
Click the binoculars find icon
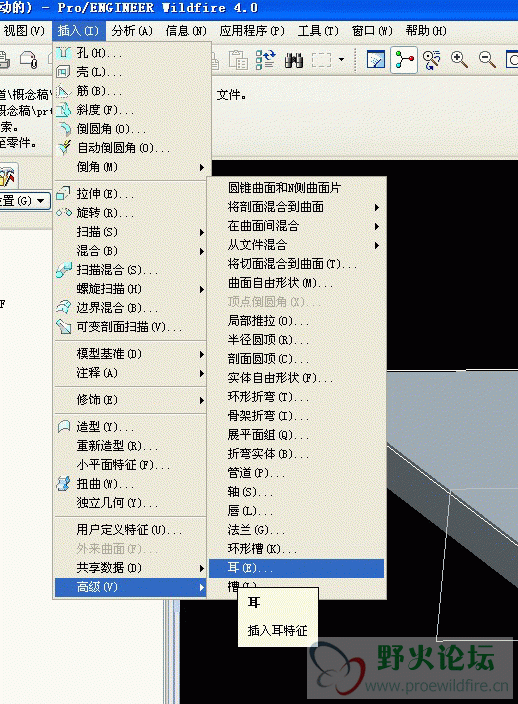294,60
